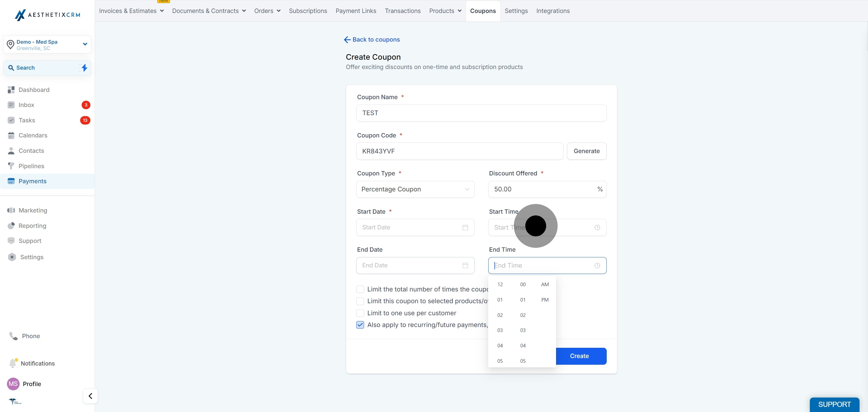868x412 pixels.
Task: Click the End Date calendar icon
Action: [465, 266]
